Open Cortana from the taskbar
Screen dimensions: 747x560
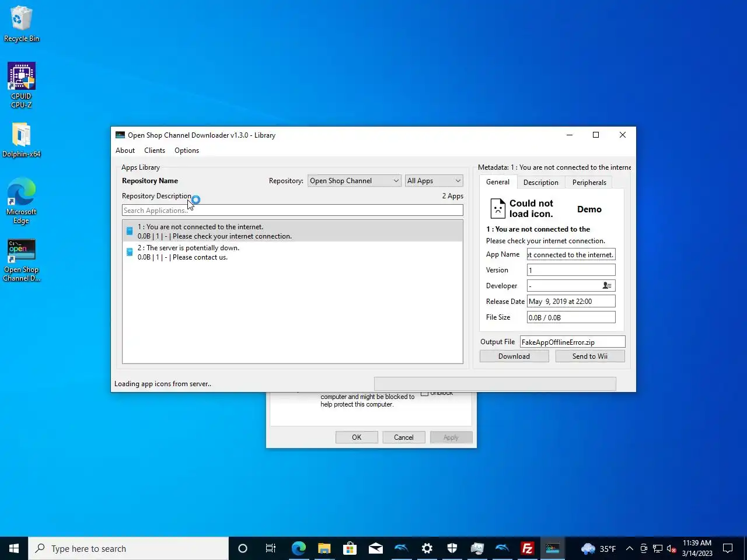coord(243,548)
